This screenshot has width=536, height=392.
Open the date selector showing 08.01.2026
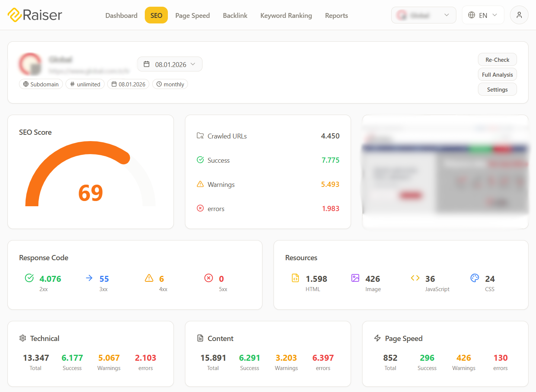pos(170,64)
